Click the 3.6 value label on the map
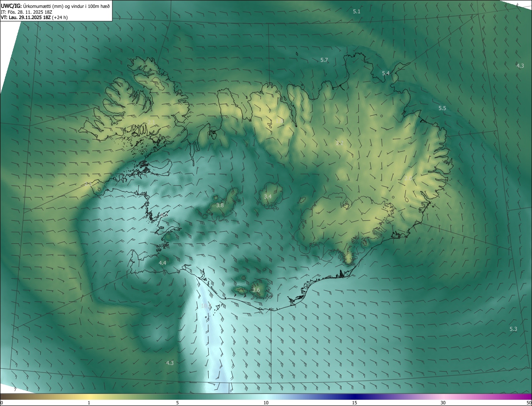This screenshot has height=406, width=532. coord(256,290)
